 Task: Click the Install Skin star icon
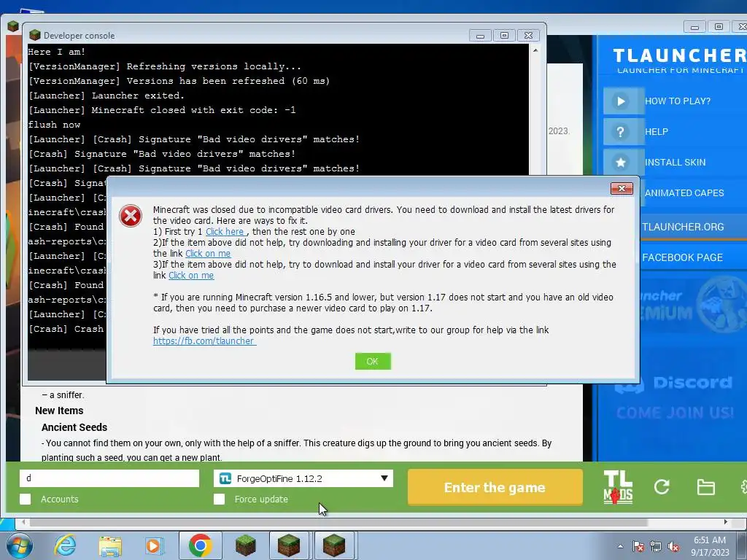[x=622, y=163]
